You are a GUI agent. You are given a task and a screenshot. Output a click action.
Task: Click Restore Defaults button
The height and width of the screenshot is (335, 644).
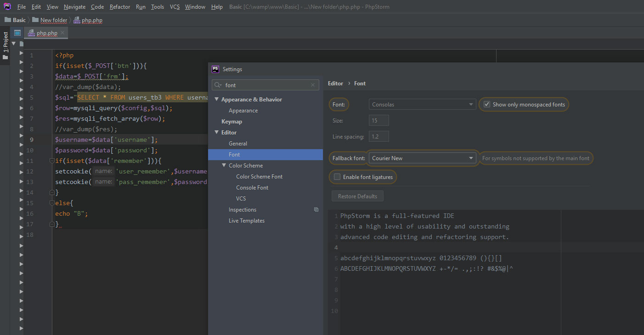(x=357, y=196)
